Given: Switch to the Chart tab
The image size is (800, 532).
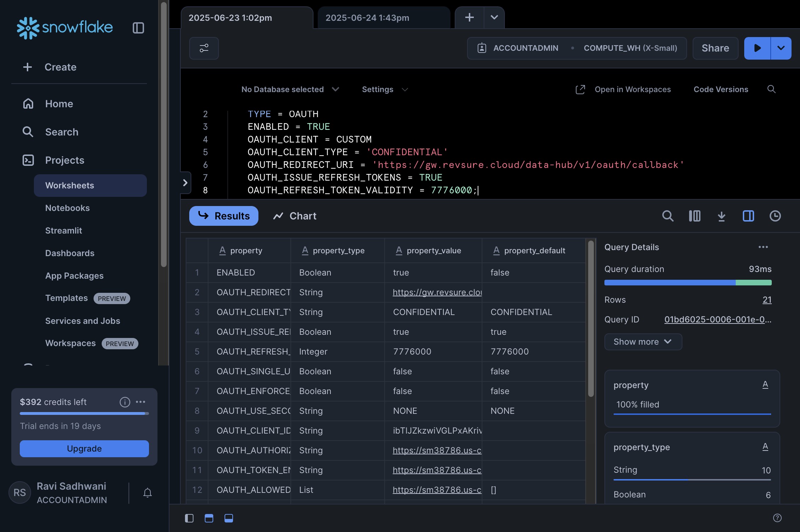Looking at the screenshot, I should pyautogui.click(x=295, y=216).
